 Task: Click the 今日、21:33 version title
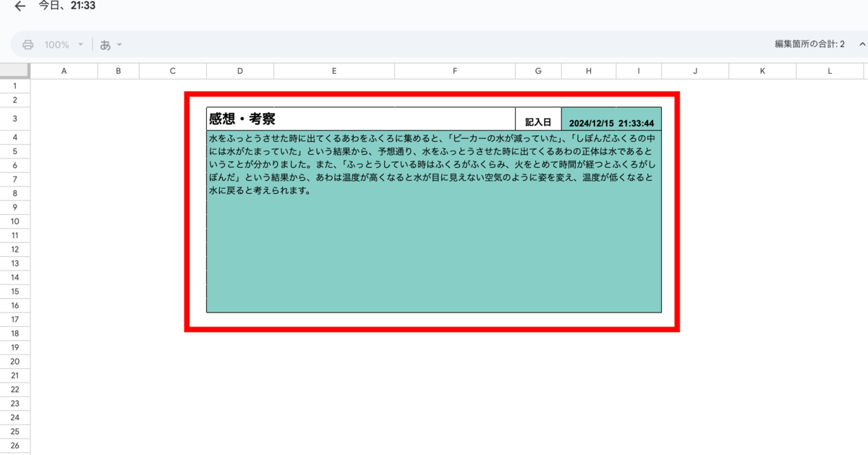pyautogui.click(x=67, y=7)
